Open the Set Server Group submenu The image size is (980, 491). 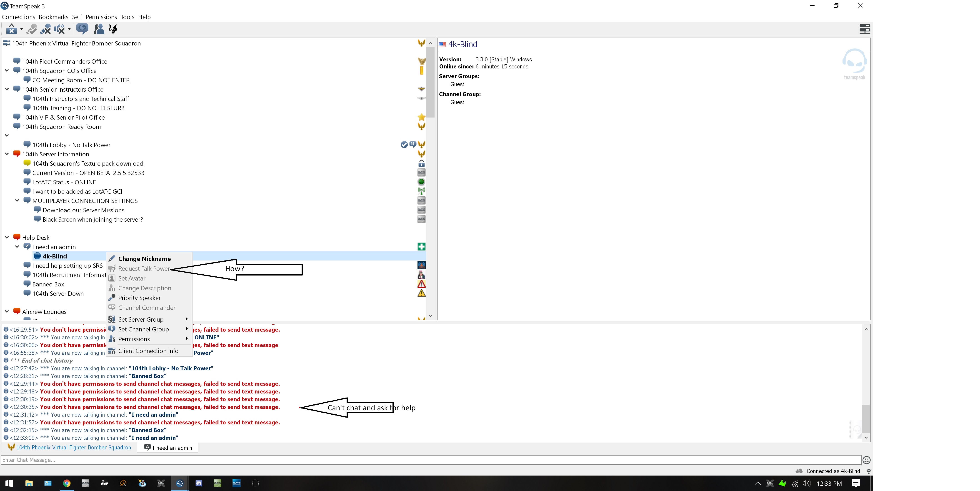pyautogui.click(x=149, y=319)
